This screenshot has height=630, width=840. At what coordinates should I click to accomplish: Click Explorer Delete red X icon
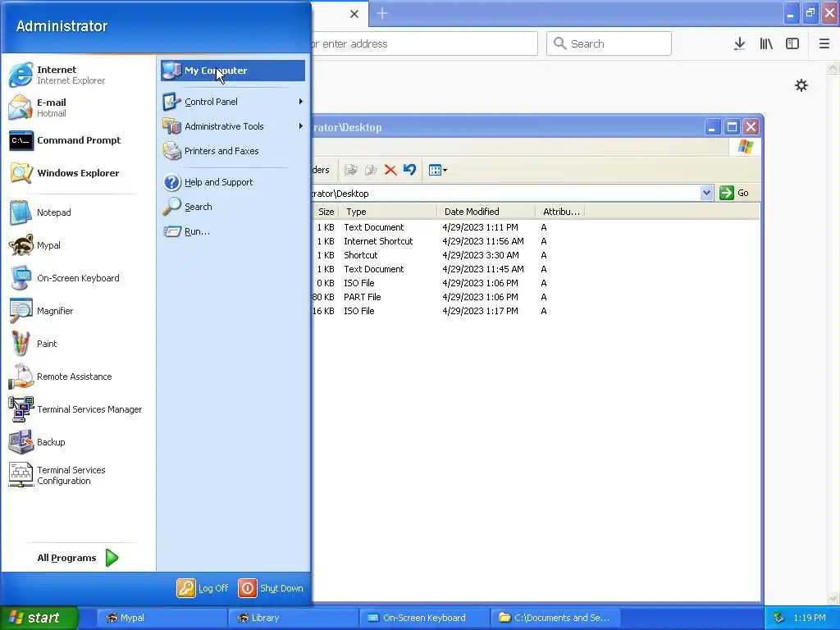coord(390,170)
